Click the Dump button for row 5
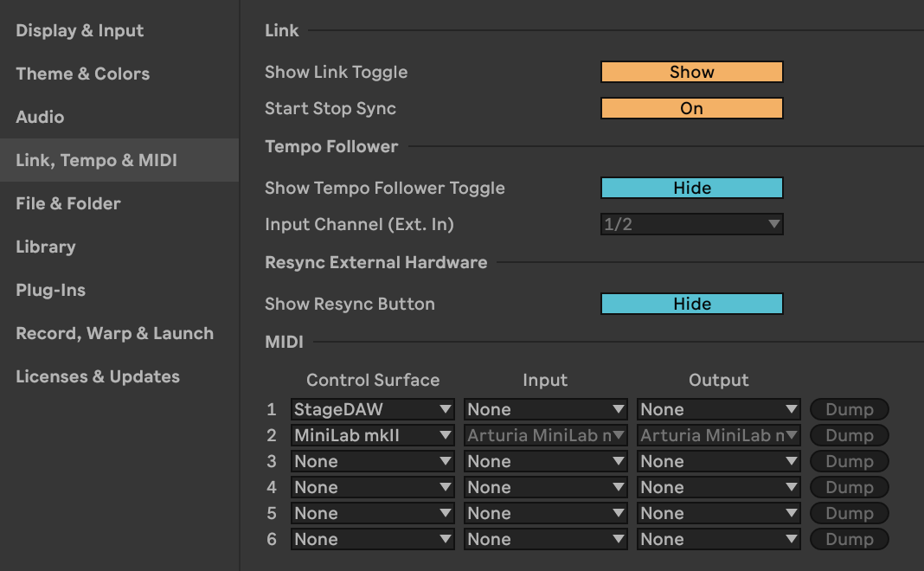The image size is (924, 571). 849,513
